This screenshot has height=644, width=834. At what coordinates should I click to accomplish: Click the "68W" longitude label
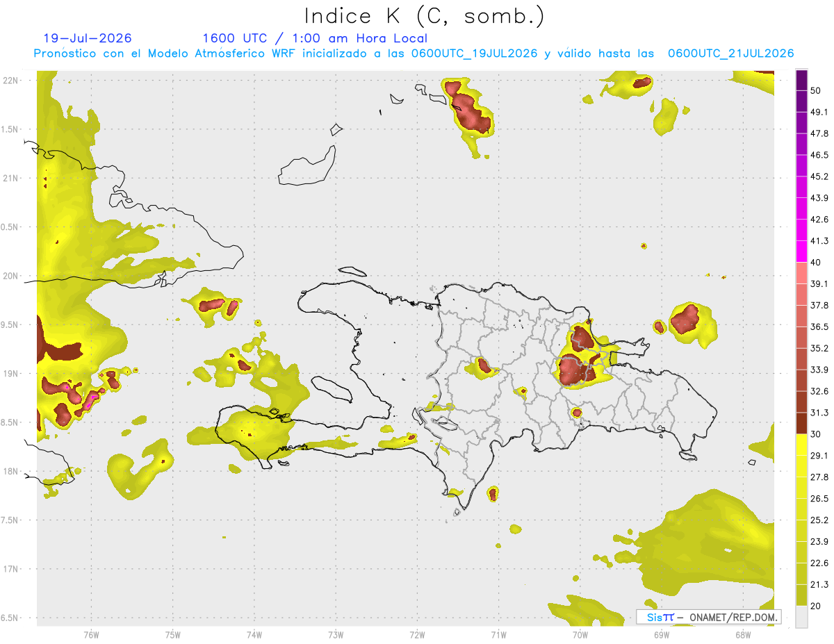pos(743,635)
